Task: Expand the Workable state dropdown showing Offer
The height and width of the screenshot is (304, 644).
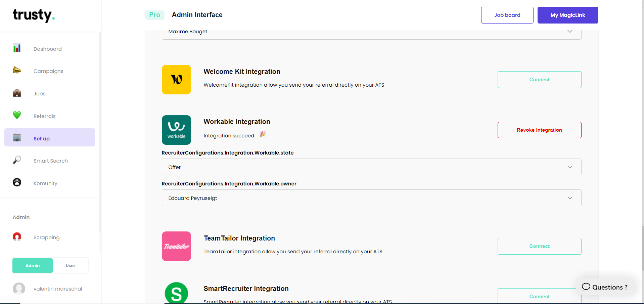Action: 371,167
